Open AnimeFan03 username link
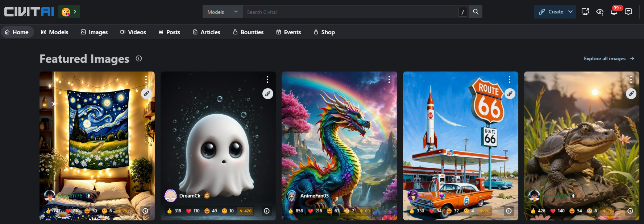The height and width of the screenshot is (224, 644). click(314, 196)
